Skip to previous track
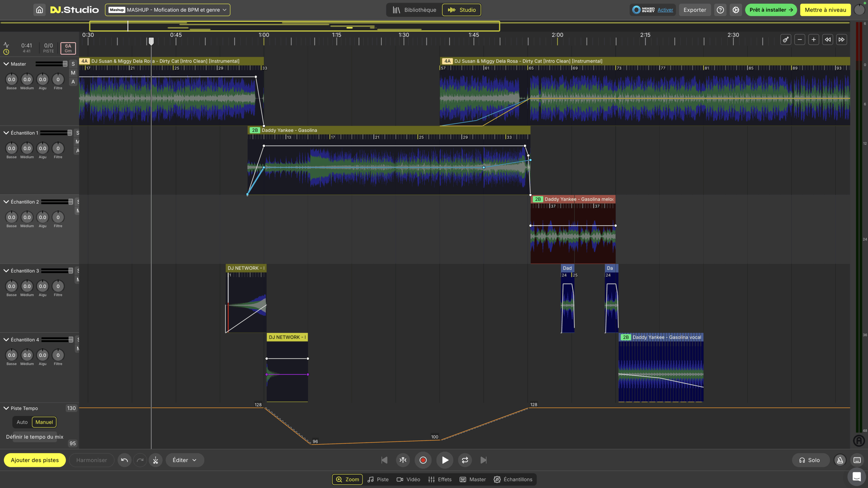Screen dimensions: 868x488 (384, 460)
